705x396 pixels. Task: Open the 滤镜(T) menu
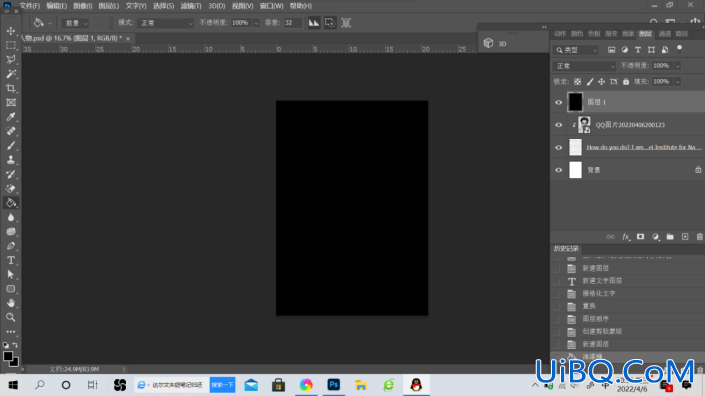pos(191,6)
